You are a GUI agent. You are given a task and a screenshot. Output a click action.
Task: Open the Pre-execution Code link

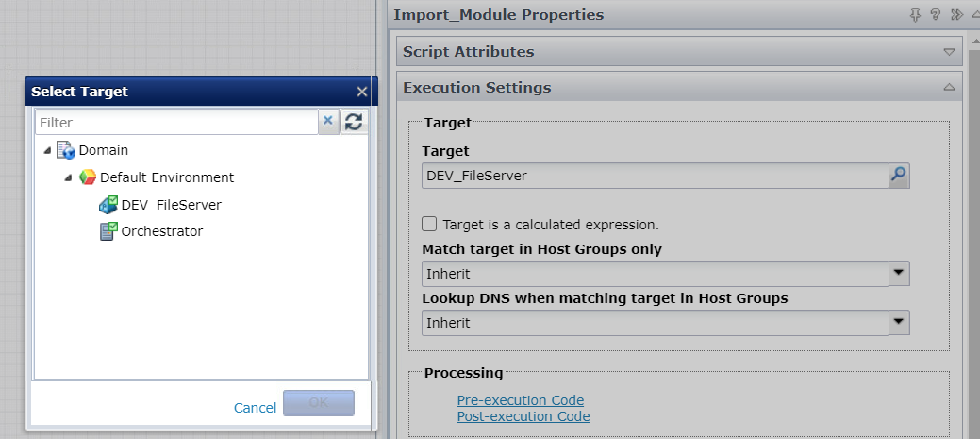[520, 400]
